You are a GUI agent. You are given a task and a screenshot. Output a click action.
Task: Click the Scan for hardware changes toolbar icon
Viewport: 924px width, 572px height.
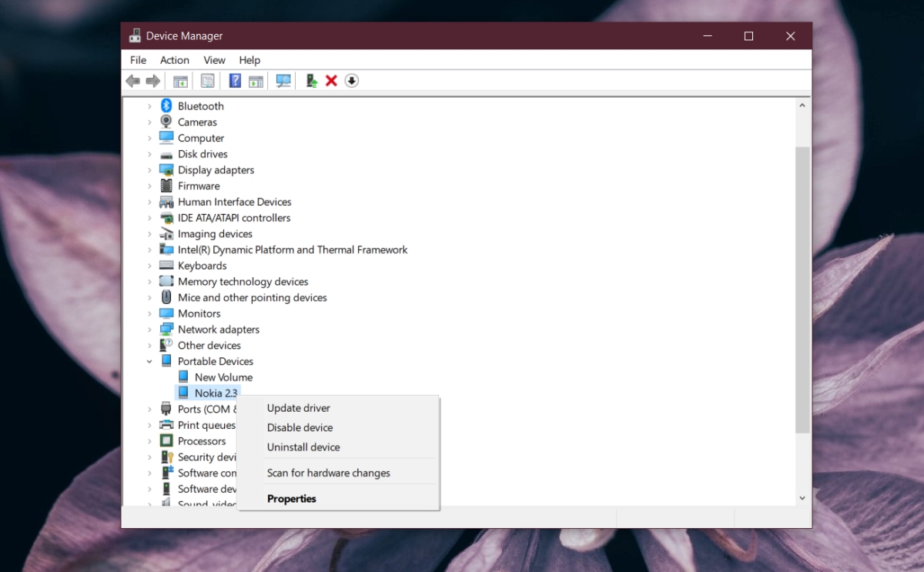coord(283,81)
